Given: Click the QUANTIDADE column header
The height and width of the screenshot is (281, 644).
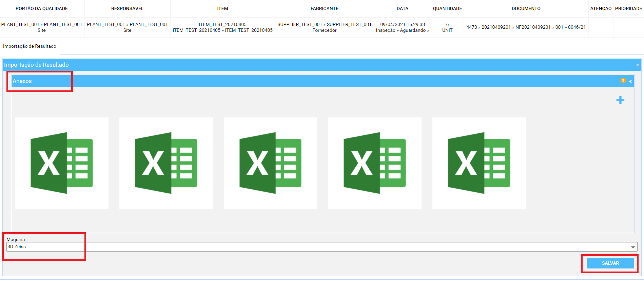Looking at the screenshot, I should [448, 8].
